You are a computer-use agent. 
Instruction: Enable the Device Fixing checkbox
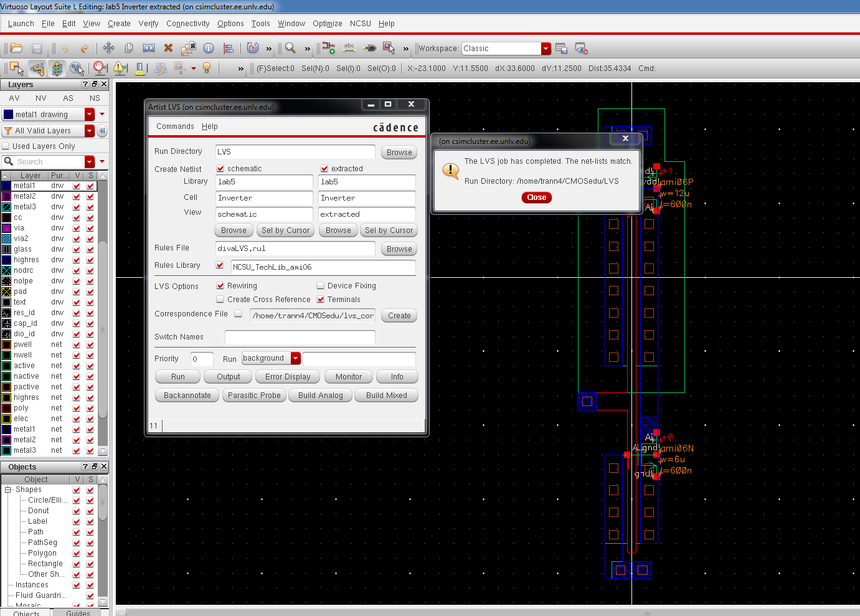321,286
